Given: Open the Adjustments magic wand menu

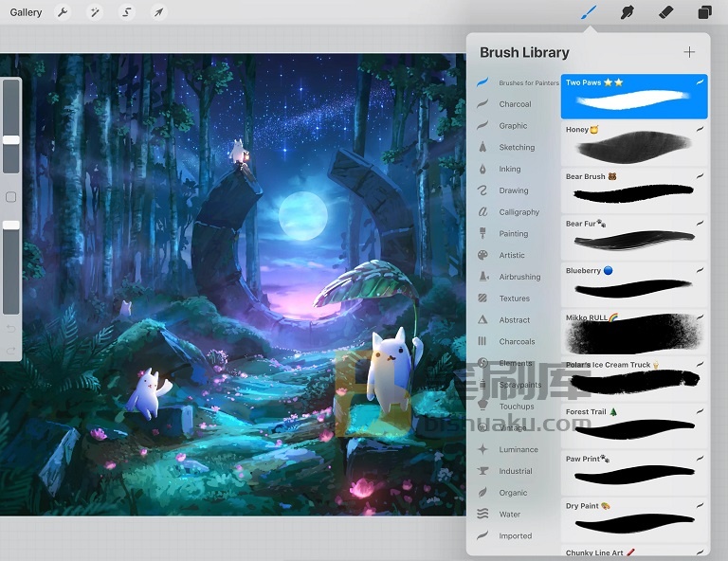Looking at the screenshot, I should 95,12.
